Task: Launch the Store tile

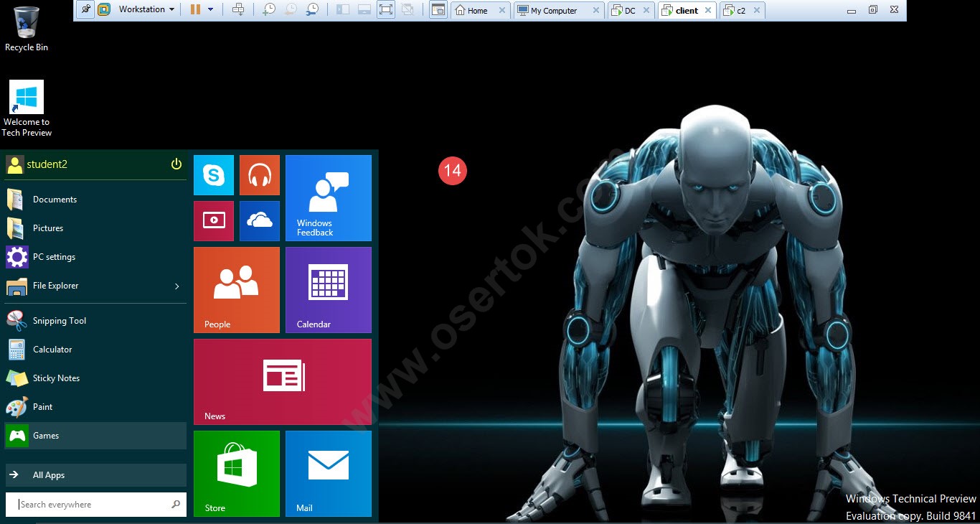Action: [x=237, y=474]
